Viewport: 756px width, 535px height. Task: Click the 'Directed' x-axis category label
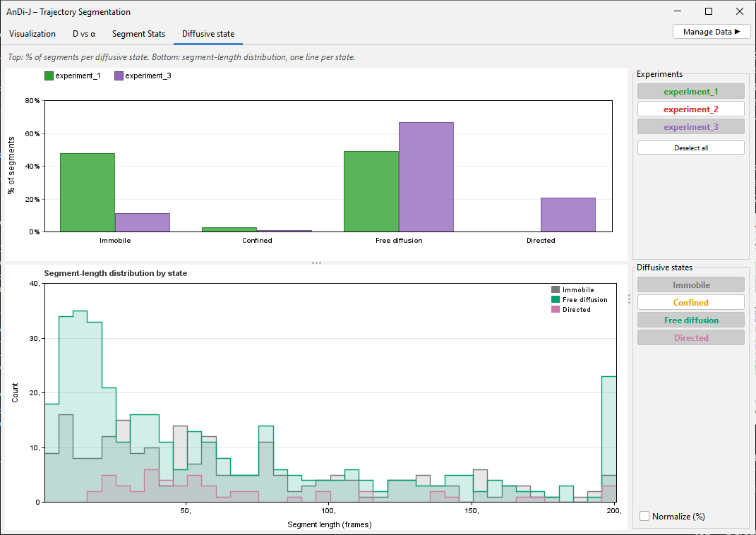point(541,241)
